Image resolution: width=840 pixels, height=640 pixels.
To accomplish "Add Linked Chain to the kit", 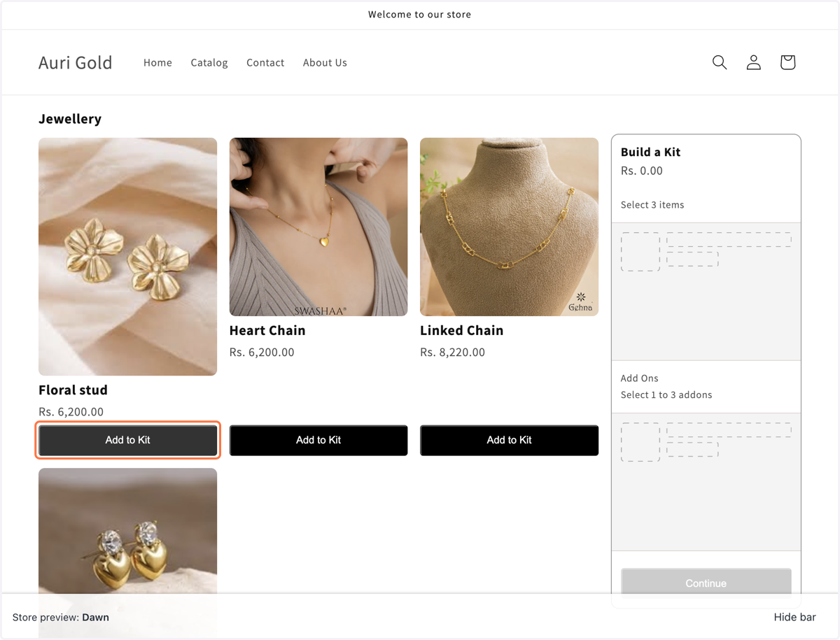I will (509, 440).
